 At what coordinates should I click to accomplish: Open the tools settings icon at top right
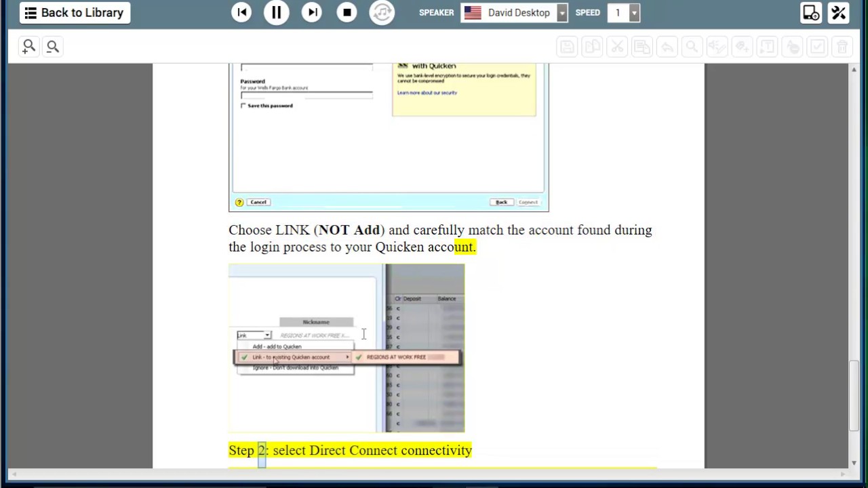tap(839, 13)
